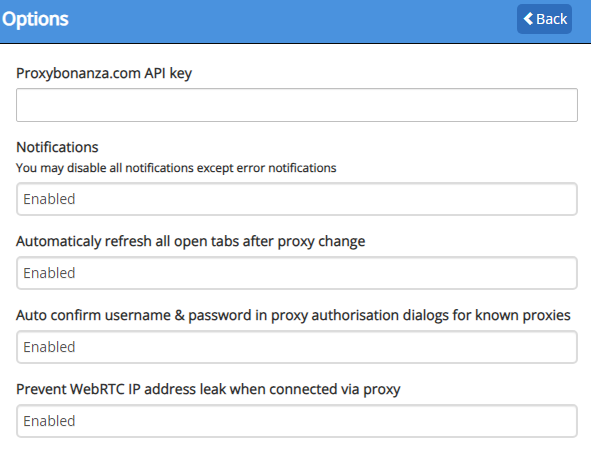This screenshot has height=453, width=591.
Task: Click the Prevent WebRTC IP address leak label
Action: pos(208,389)
